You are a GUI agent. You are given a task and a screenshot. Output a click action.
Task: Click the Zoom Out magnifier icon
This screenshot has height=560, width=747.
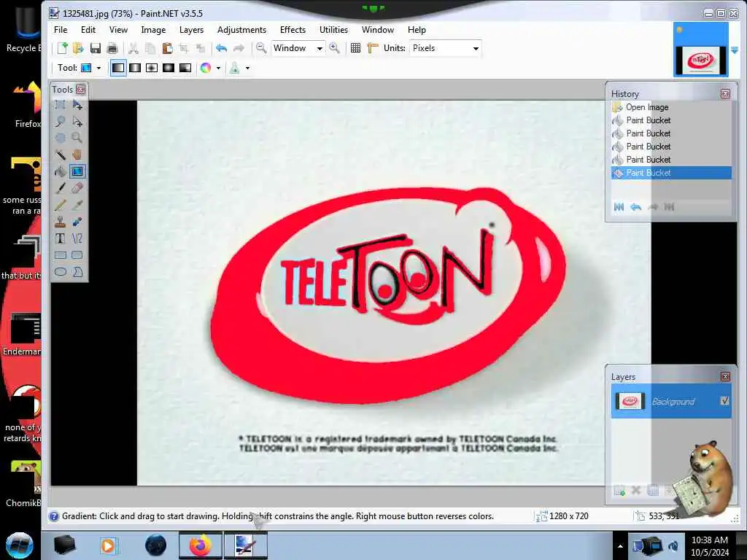(261, 48)
